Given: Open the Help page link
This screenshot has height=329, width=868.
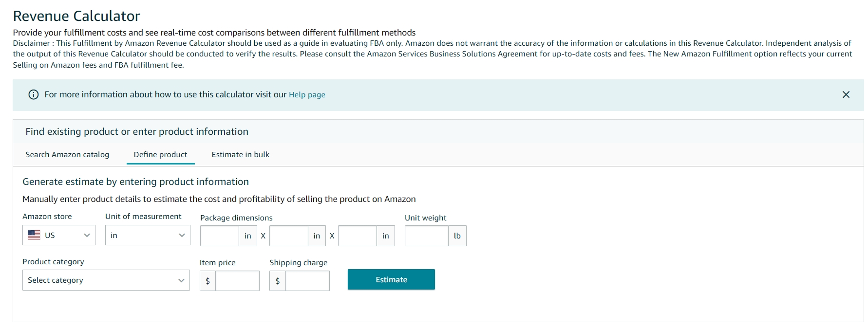Looking at the screenshot, I should coord(307,95).
